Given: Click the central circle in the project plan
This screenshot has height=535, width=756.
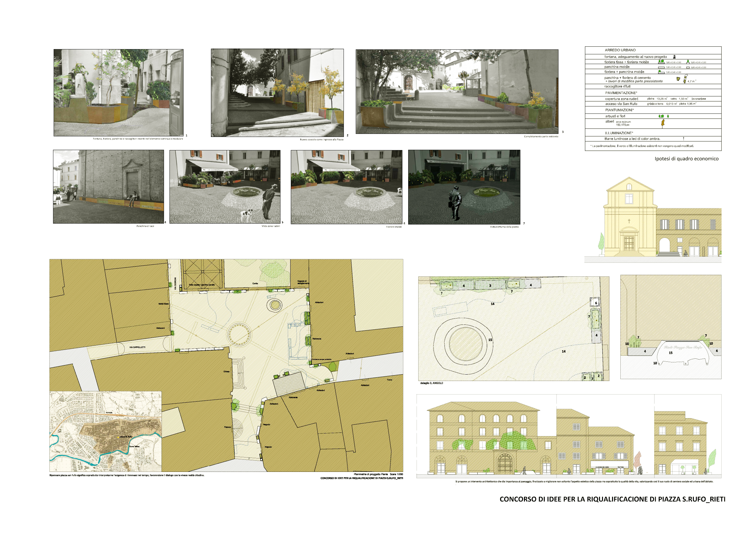Looking at the screenshot, I should [x=239, y=334].
